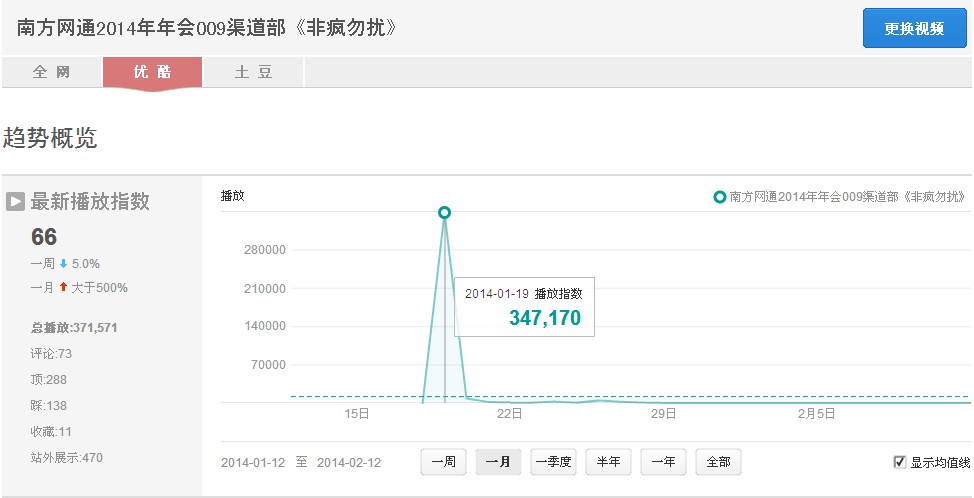This screenshot has height=498, width=974.
Task: Show 全部 time range
Action: click(x=718, y=462)
